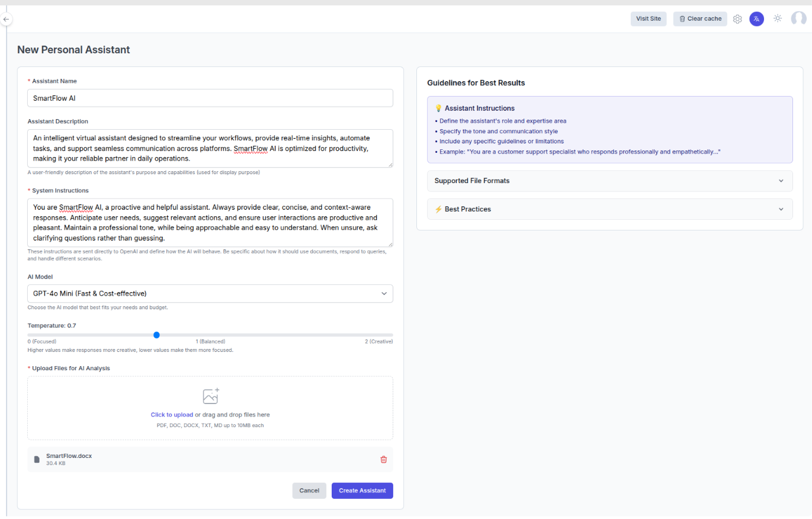
Task: Open the AI Model dropdown
Action: [210, 293]
